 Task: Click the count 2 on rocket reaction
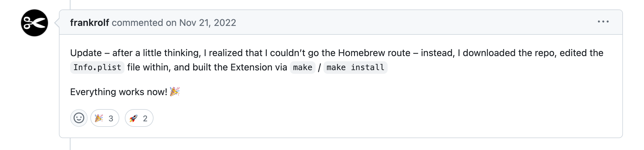coord(145,118)
